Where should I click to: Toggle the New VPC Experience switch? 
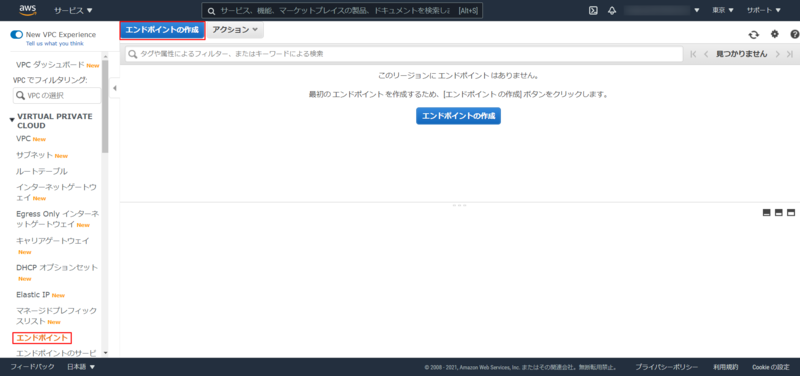pyautogui.click(x=17, y=35)
